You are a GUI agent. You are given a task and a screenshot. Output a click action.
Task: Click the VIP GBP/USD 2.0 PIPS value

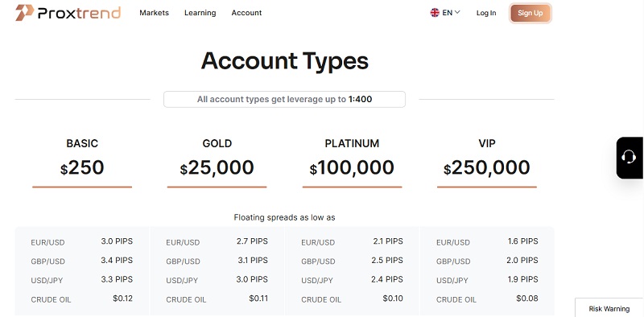(522, 260)
